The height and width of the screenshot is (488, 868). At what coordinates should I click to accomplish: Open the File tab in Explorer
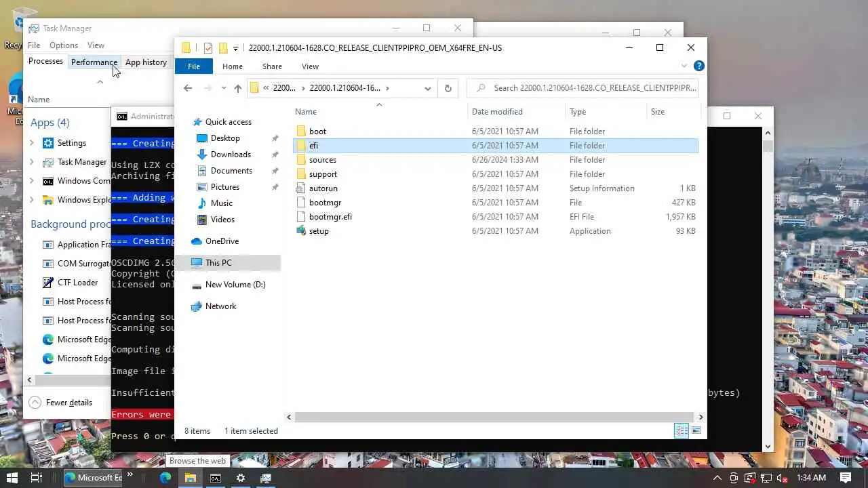[194, 66]
